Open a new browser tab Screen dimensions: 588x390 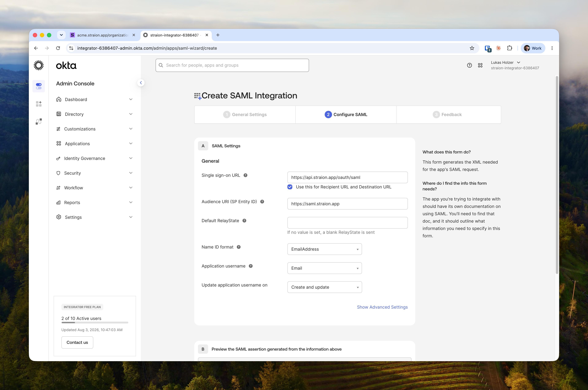click(218, 35)
